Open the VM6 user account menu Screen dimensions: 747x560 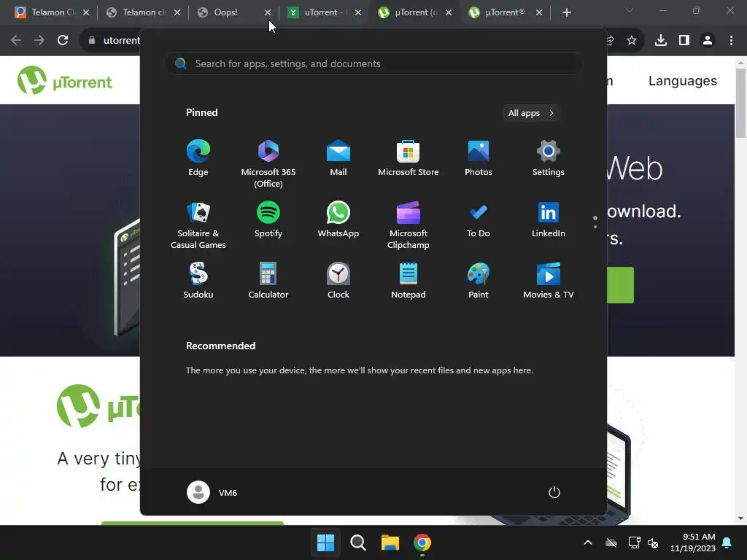coord(212,492)
